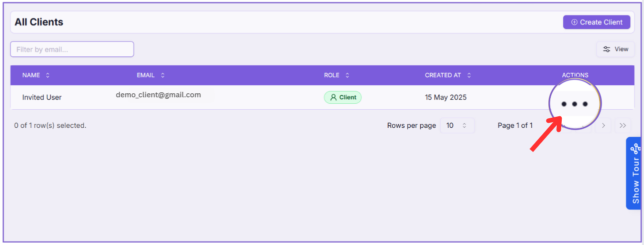
Task: Click the NAME column sort arrows
Action: pos(48,75)
